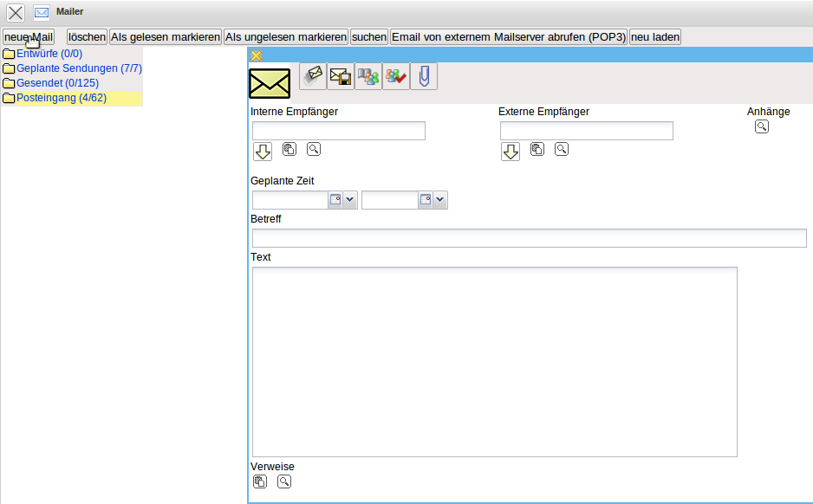The height and width of the screenshot is (504, 813).
Task: Click into the Betreff input field
Action: click(529, 238)
